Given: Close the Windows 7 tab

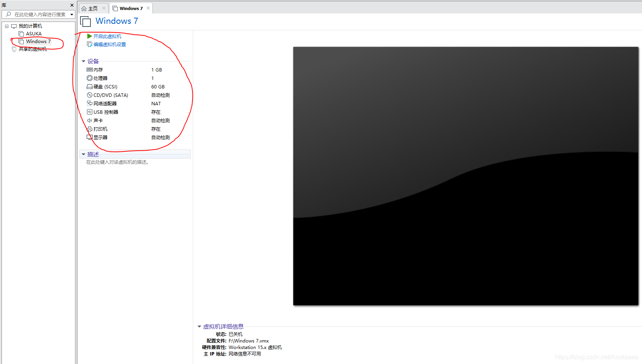Looking at the screenshot, I should 148,8.
